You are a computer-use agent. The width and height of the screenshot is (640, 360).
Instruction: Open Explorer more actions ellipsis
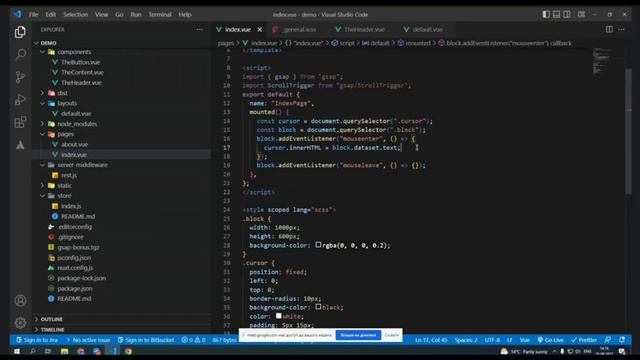pyautogui.click(x=200, y=29)
